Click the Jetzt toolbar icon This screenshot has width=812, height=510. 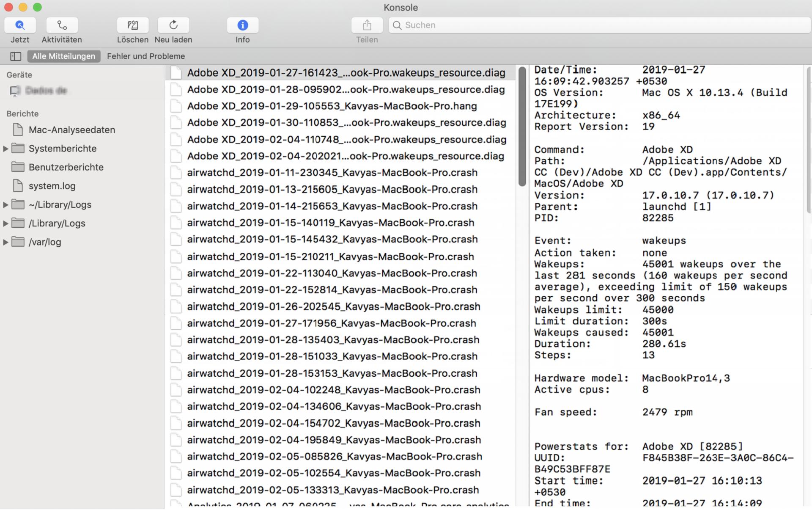coord(19,25)
